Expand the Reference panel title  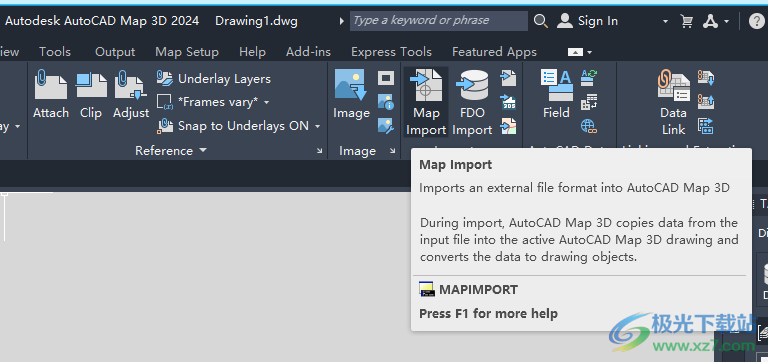[171, 150]
